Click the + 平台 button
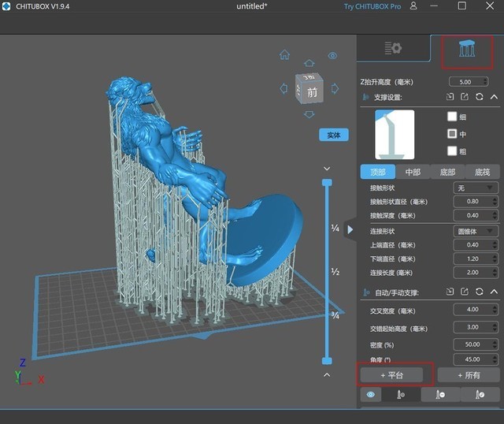Viewport: 504px width, 424px height. coord(391,375)
